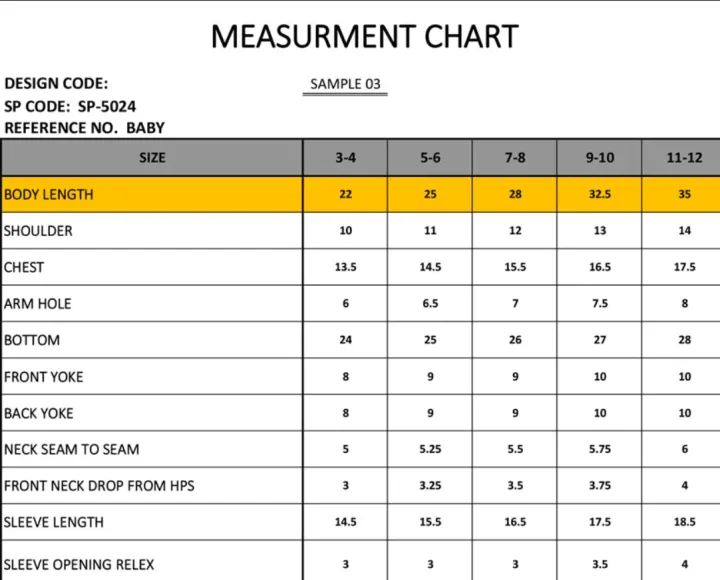This screenshot has width=720, height=580.
Task: Click body length value 32.5
Action: pyautogui.click(x=599, y=194)
